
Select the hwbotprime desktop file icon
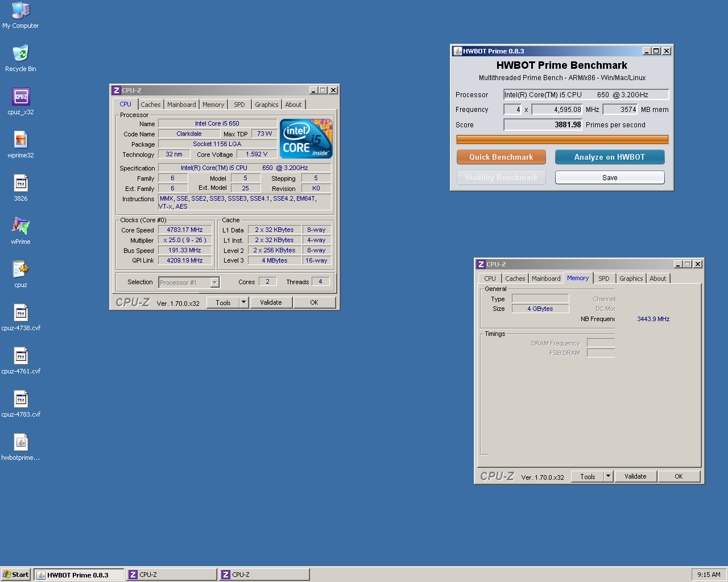[x=20, y=447]
